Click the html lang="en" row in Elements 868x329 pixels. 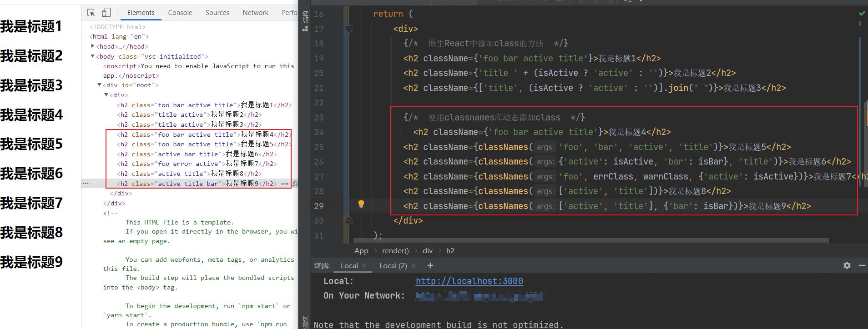pos(119,36)
